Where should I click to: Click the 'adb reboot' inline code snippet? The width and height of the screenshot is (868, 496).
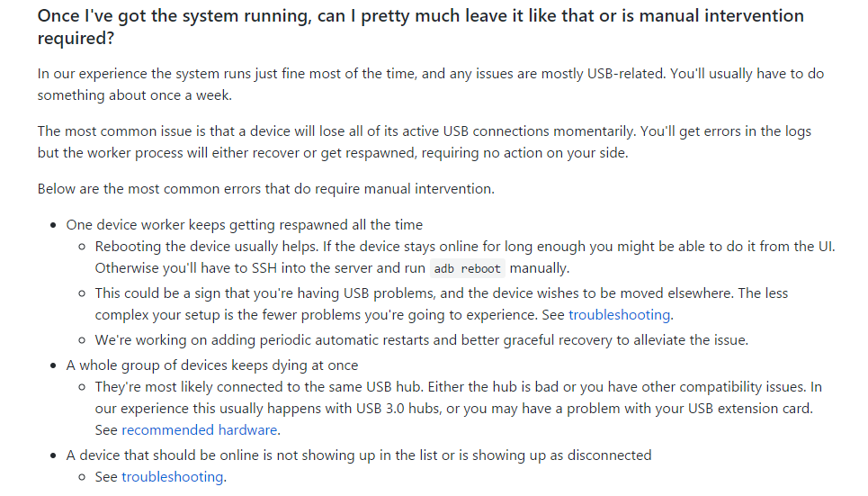467,269
